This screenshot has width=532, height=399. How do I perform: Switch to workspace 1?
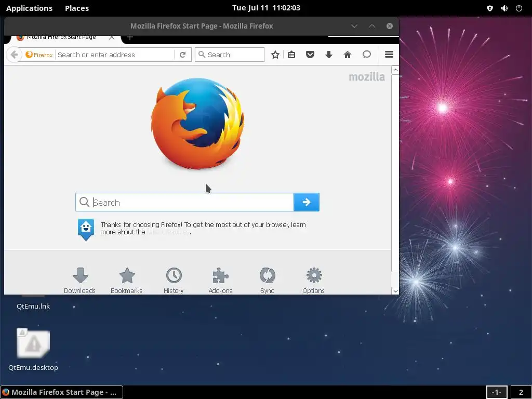click(x=497, y=392)
